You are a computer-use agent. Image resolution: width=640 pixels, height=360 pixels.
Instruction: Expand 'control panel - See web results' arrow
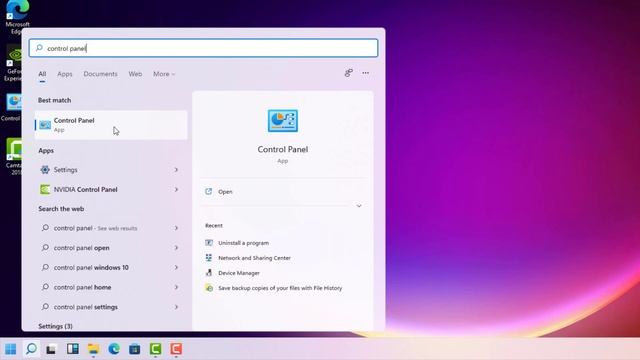point(176,228)
